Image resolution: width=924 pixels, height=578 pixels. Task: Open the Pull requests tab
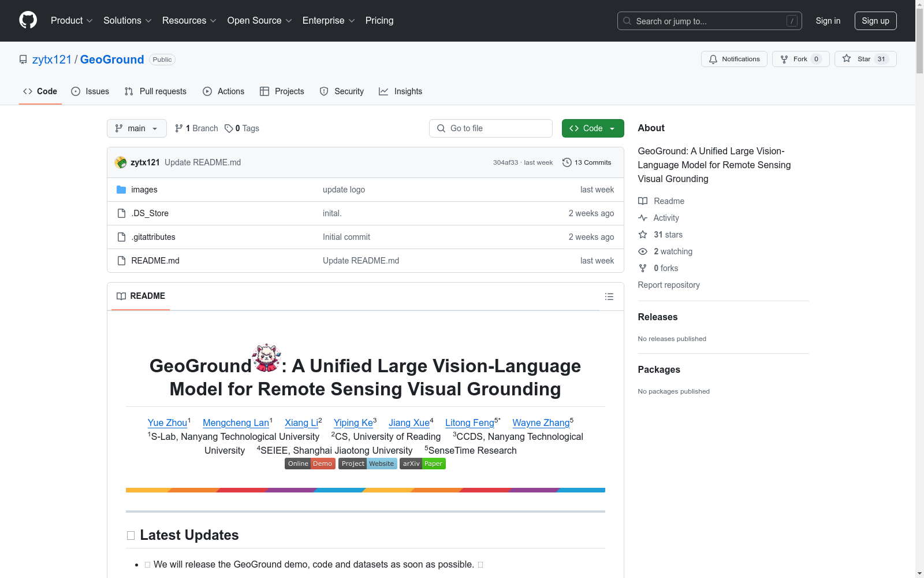155,91
